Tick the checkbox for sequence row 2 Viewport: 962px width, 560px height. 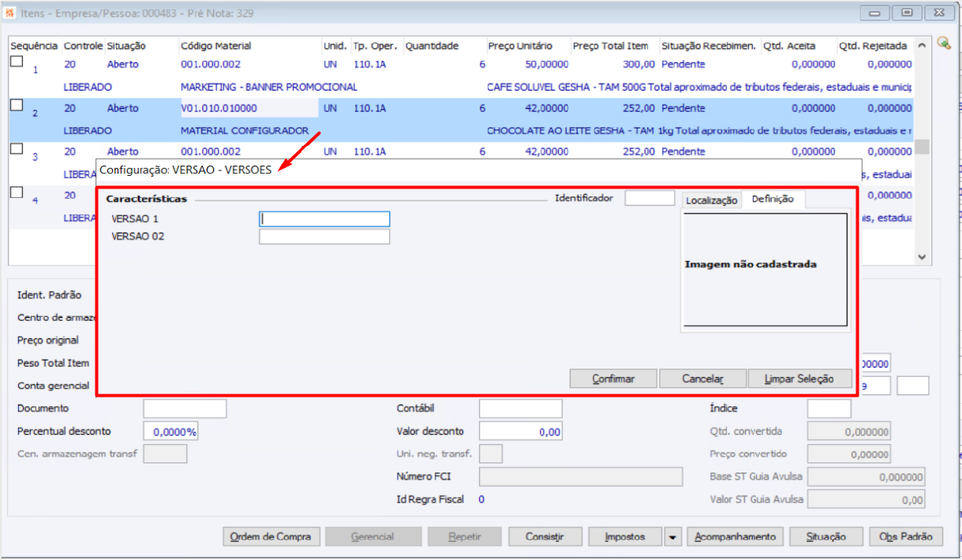[x=16, y=105]
